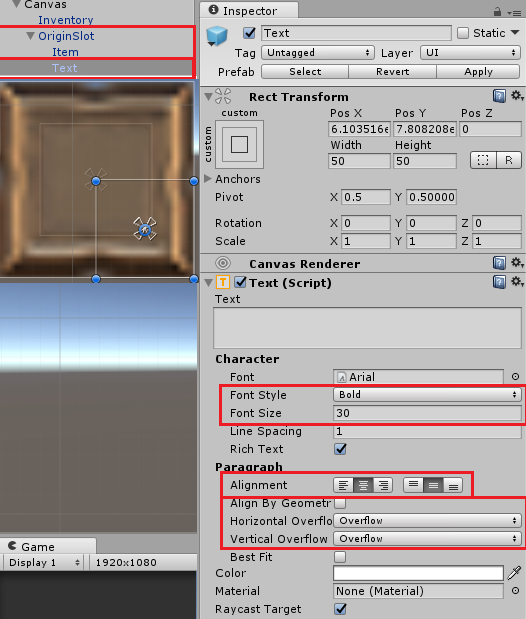Toggle the Raycast Target checkbox
The image size is (526, 619).
point(340,609)
